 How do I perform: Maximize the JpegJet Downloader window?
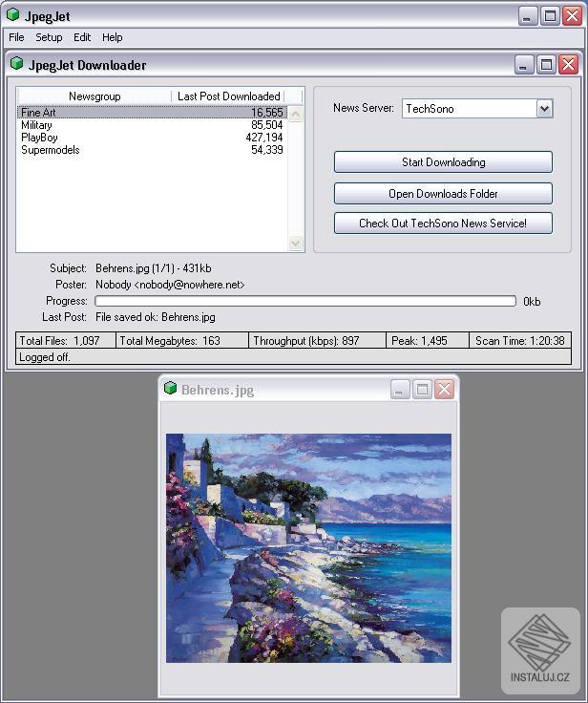pyautogui.click(x=546, y=66)
